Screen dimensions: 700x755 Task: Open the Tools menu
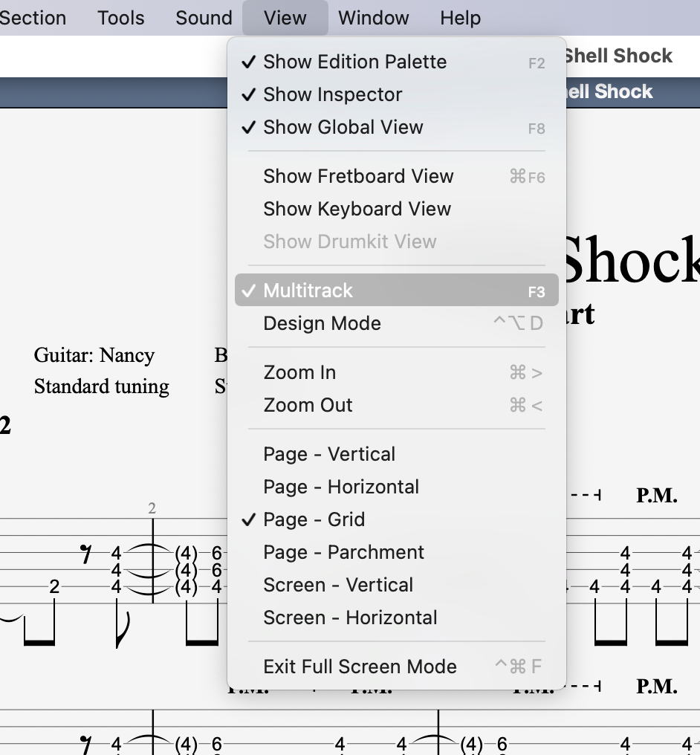121,18
